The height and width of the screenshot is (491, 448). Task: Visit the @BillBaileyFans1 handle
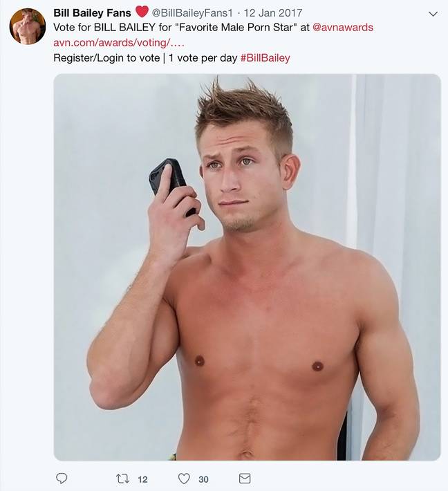click(192, 13)
